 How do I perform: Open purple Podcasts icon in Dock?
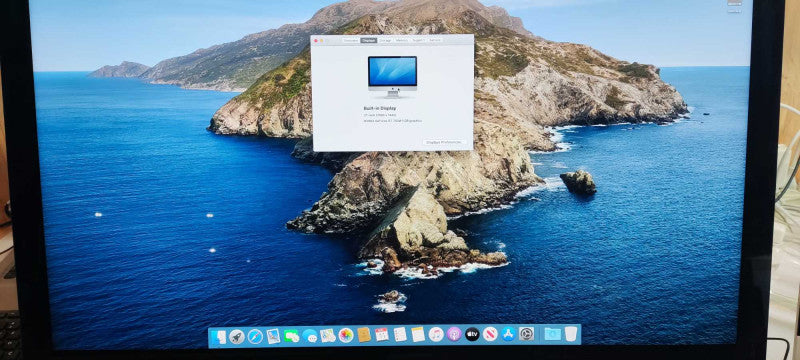tap(454, 334)
